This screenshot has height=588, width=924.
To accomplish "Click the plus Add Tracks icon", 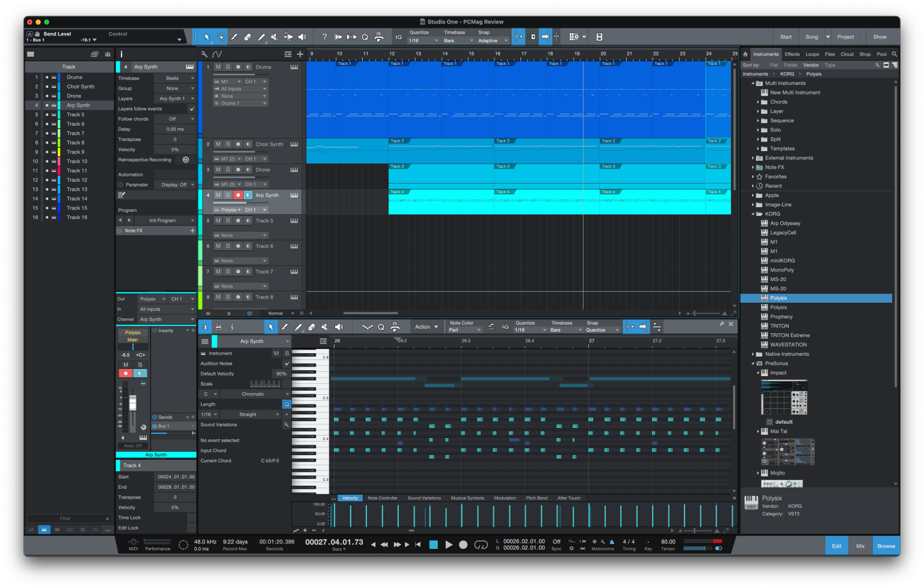I will point(300,54).
